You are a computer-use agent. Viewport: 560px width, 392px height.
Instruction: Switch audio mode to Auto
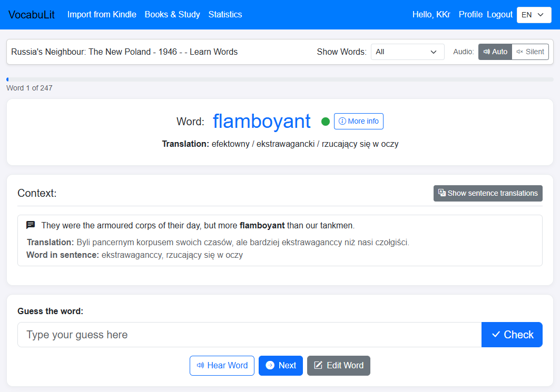[495, 52]
